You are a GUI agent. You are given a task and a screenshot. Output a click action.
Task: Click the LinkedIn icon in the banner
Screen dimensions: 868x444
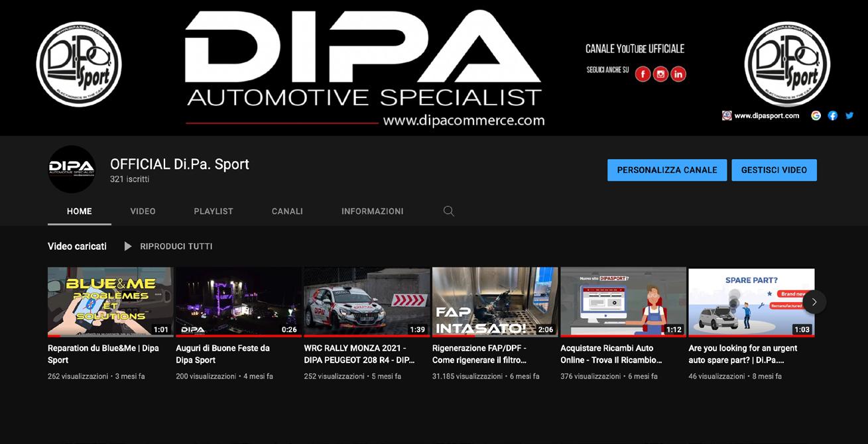[x=678, y=74]
